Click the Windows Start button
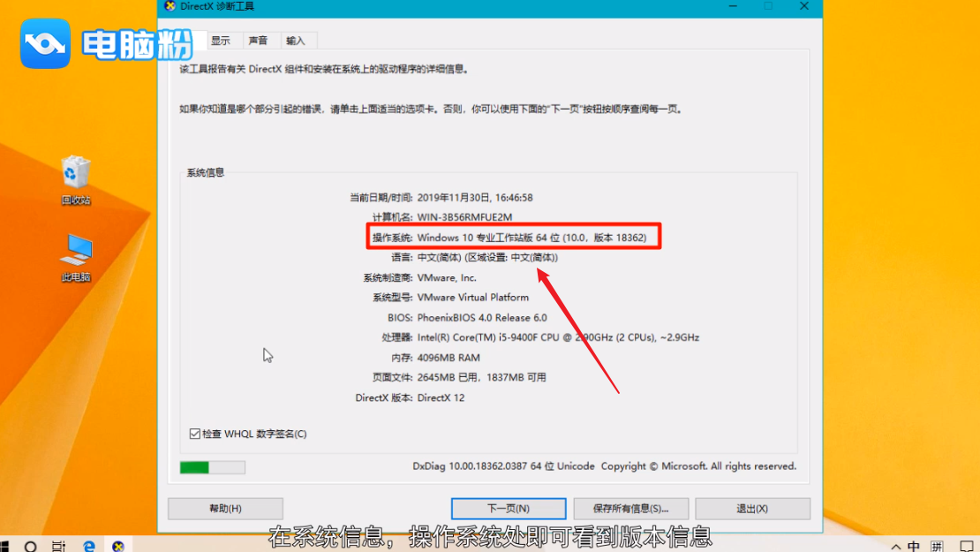This screenshot has width=980, height=552. [x=4, y=546]
